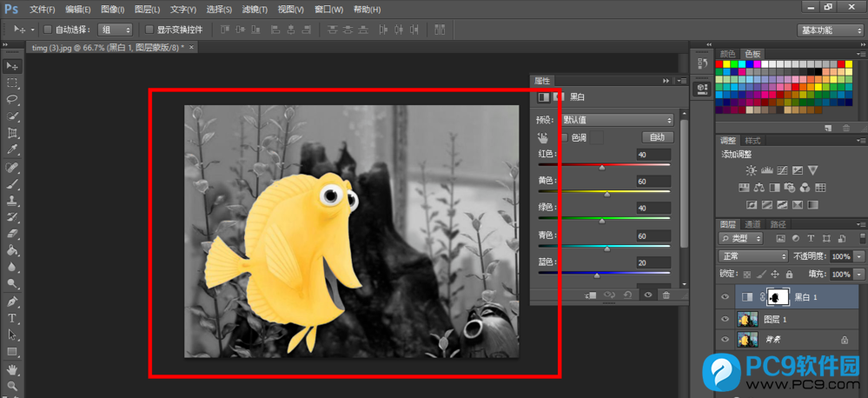Screen dimensions: 868x398
Task: Toggle lock transparent pixels
Action: pyautogui.click(x=747, y=274)
